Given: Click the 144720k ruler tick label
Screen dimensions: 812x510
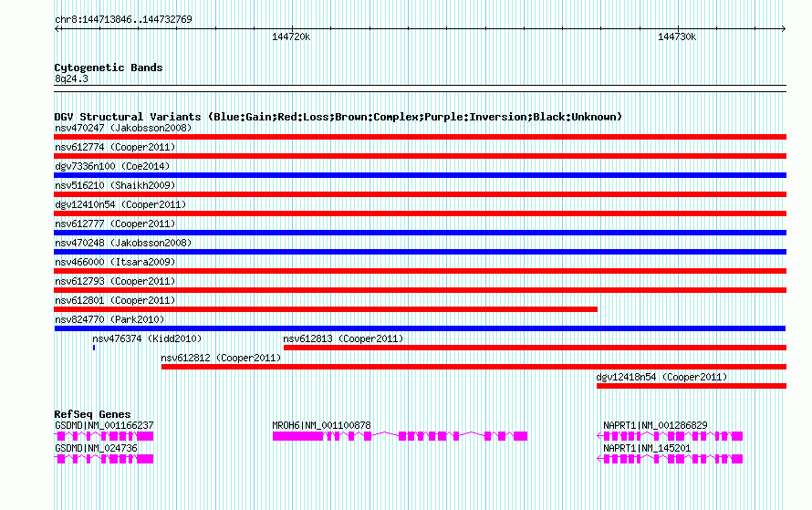Looking at the screenshot, I should click(x=291, y=36).
